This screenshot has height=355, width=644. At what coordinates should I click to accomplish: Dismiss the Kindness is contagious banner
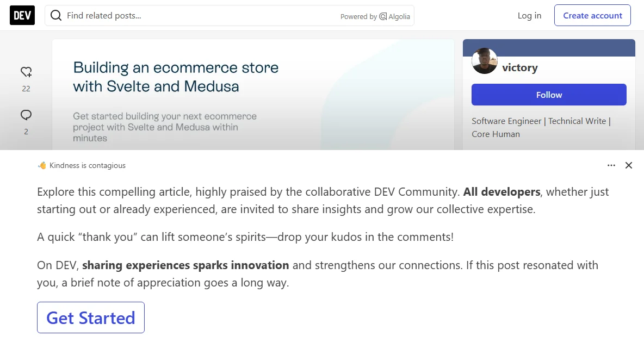(x=629, y=165)
